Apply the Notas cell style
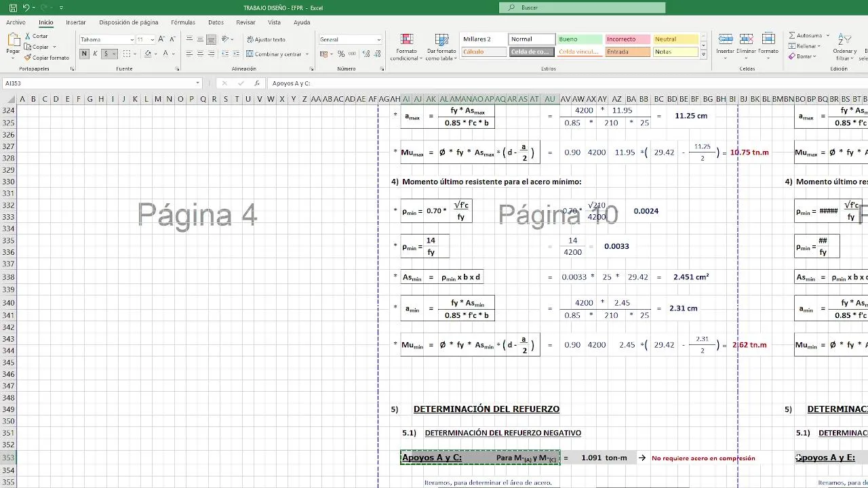868x488 pixels. 675,52
